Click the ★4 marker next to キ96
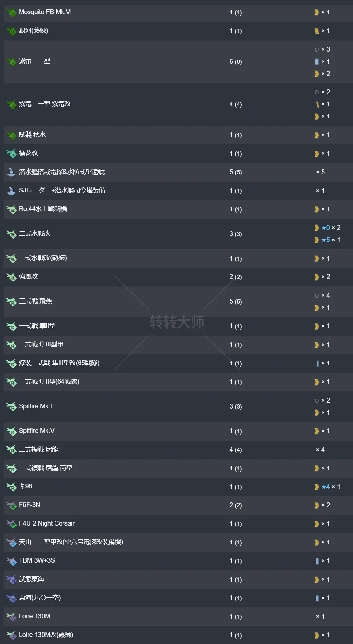353x644 pixels. (326, 486)
